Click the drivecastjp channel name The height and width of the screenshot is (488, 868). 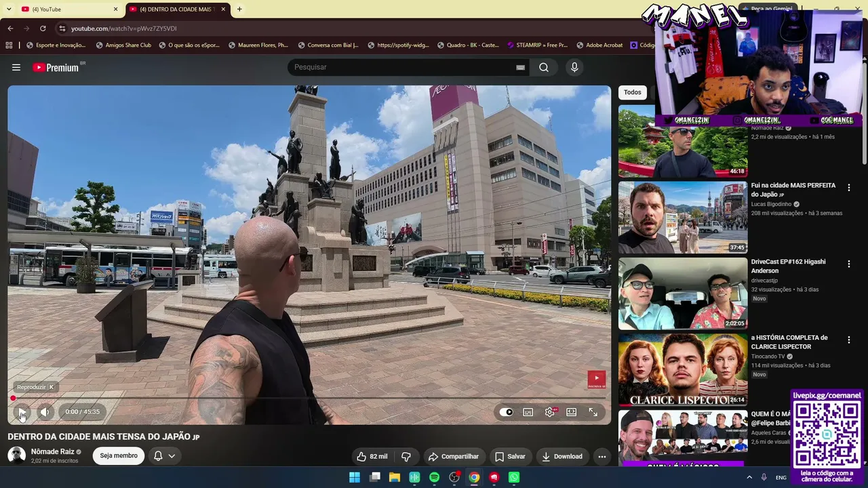point(764,281)
